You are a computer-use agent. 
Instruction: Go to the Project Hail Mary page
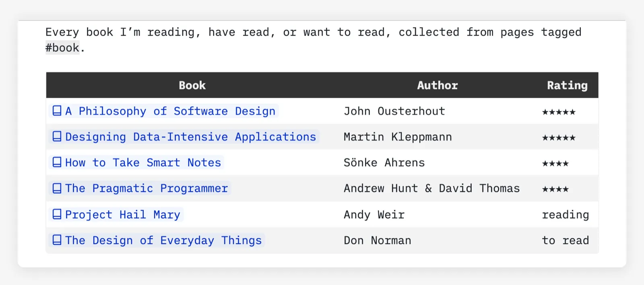pyautogui.click(x=116, y=214)
